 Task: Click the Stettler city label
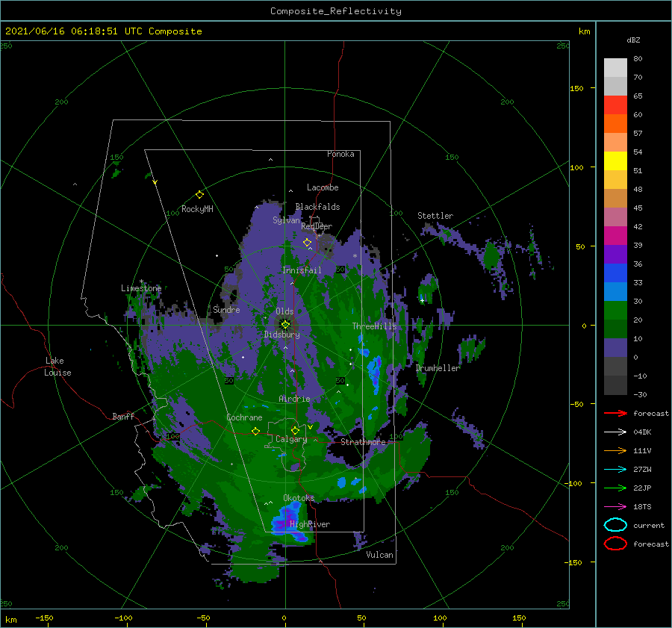click(x=435, y=216)
